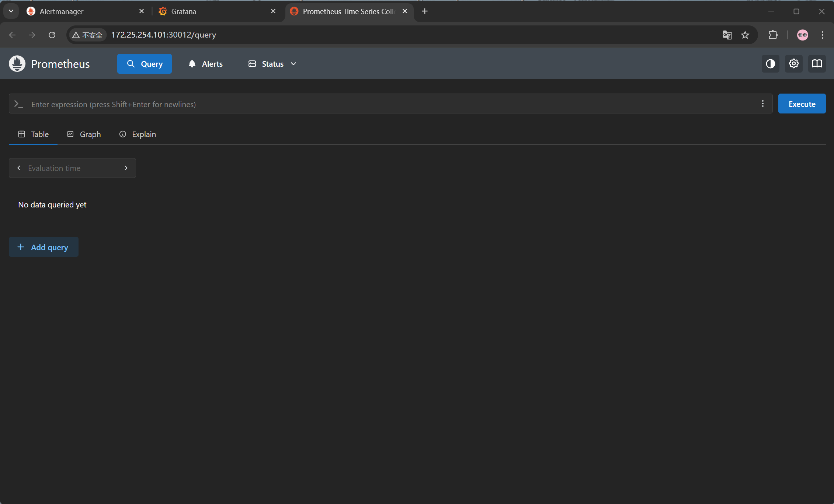This screenshot has height=504, width=834.
Task: Click the Evaluation time field
Action: coord(72,168)
